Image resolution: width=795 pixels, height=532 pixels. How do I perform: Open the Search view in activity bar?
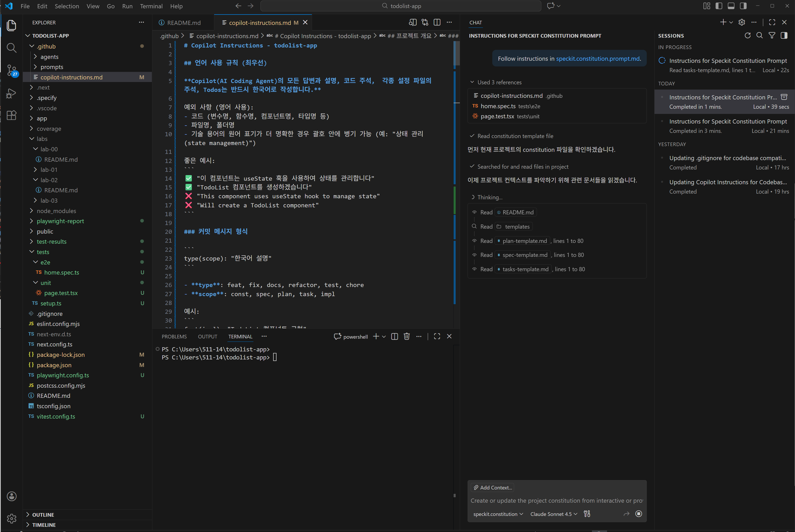tap(11, 48)
